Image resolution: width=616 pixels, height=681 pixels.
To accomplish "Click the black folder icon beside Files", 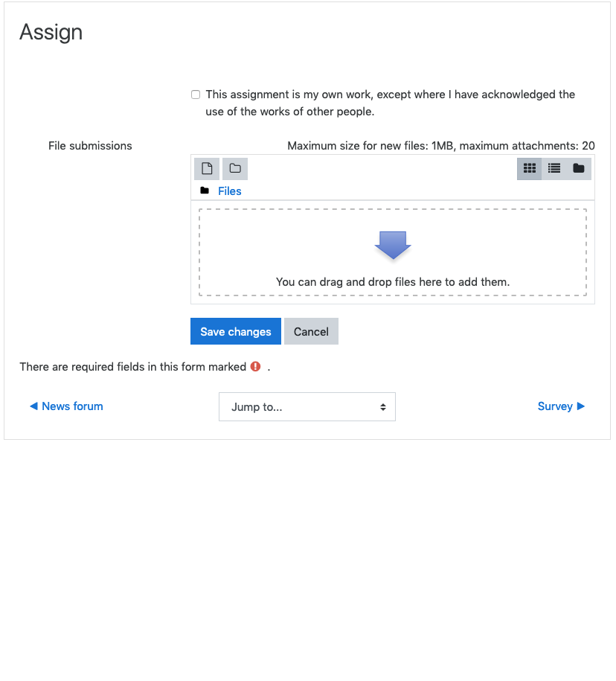I will (205, 191).
